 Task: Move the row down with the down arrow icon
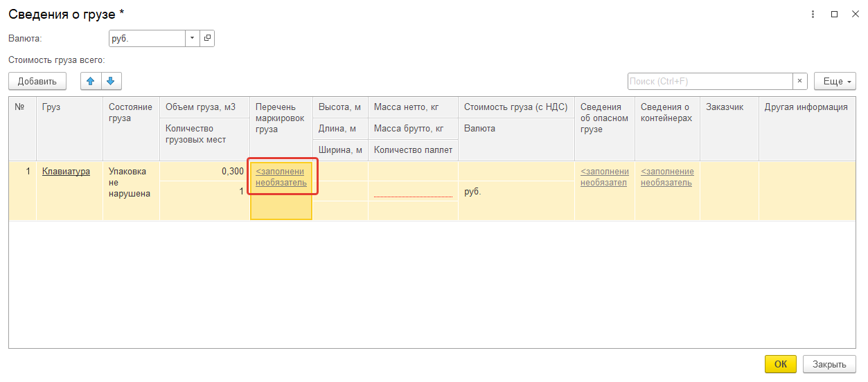[x=112, y=81]
